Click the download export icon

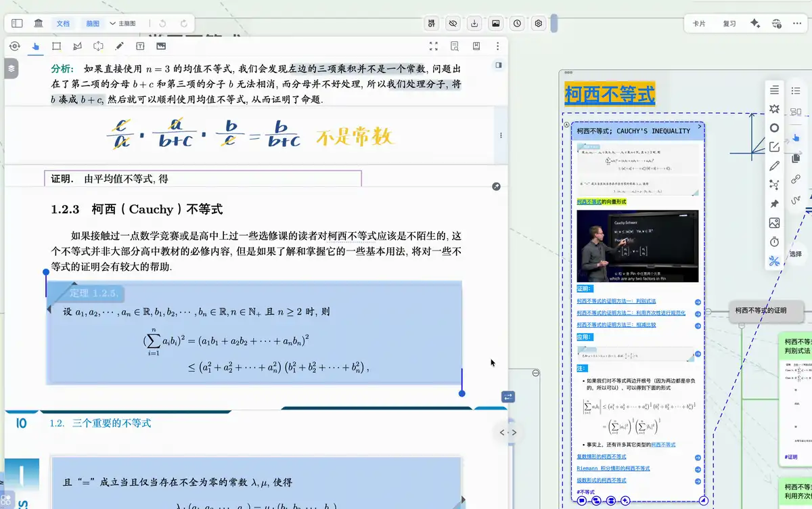(475, 23)
